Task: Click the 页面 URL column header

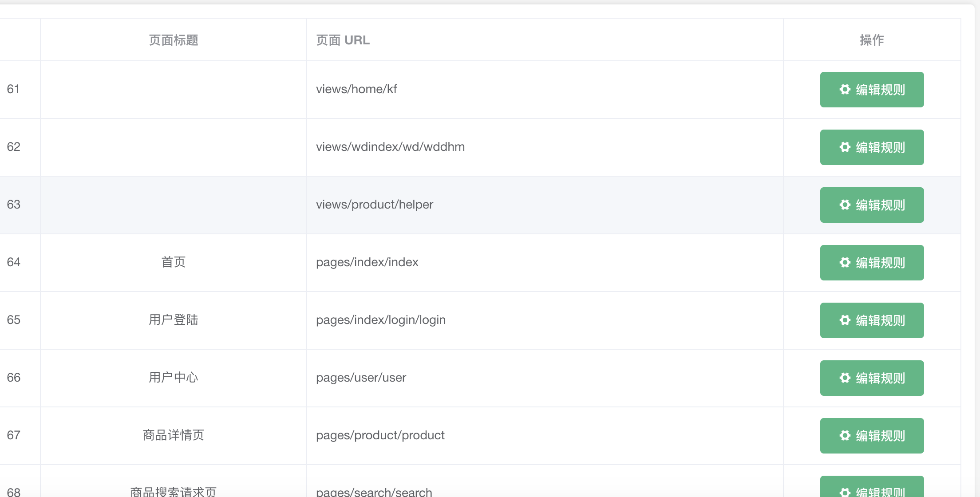Action: coord(343,40)
